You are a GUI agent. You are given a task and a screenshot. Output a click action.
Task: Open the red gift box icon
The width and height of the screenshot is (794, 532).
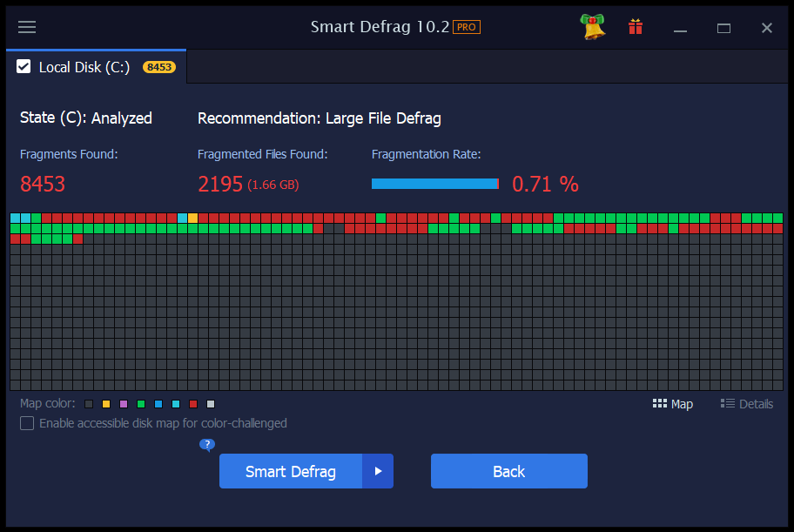(636, 27)
